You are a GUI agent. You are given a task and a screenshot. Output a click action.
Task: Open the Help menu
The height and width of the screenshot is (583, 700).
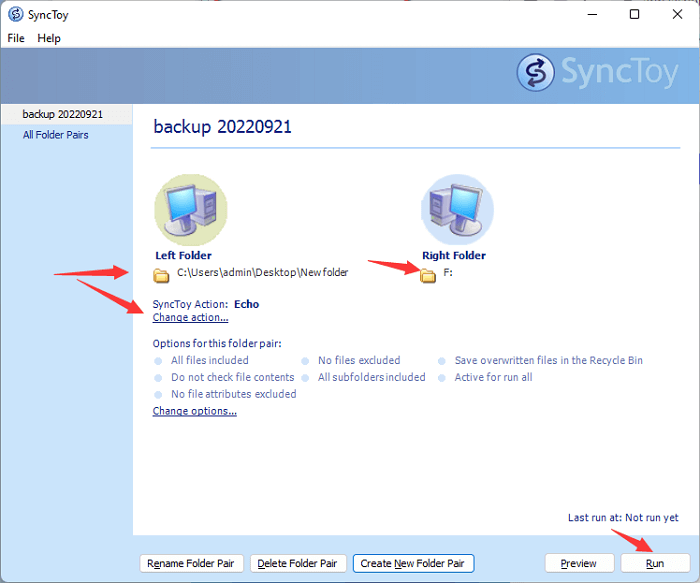tap(49, 38)
